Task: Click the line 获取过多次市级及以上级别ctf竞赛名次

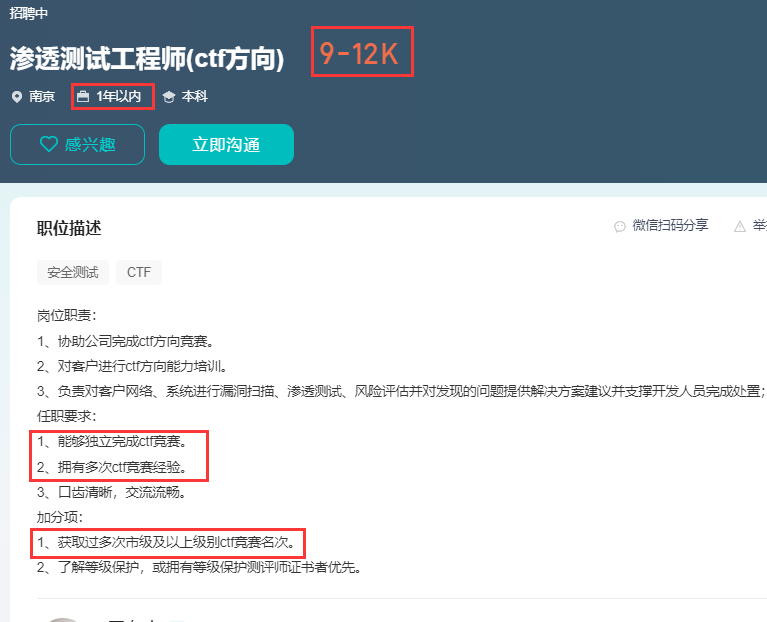Action: coord(166,542)
